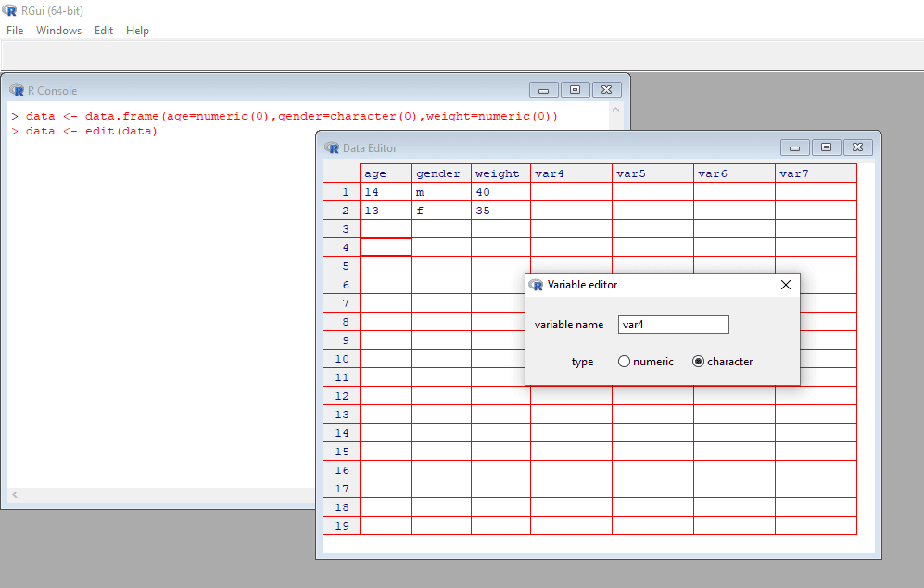Click the var5 column header
924x588 pixels.
652,173
